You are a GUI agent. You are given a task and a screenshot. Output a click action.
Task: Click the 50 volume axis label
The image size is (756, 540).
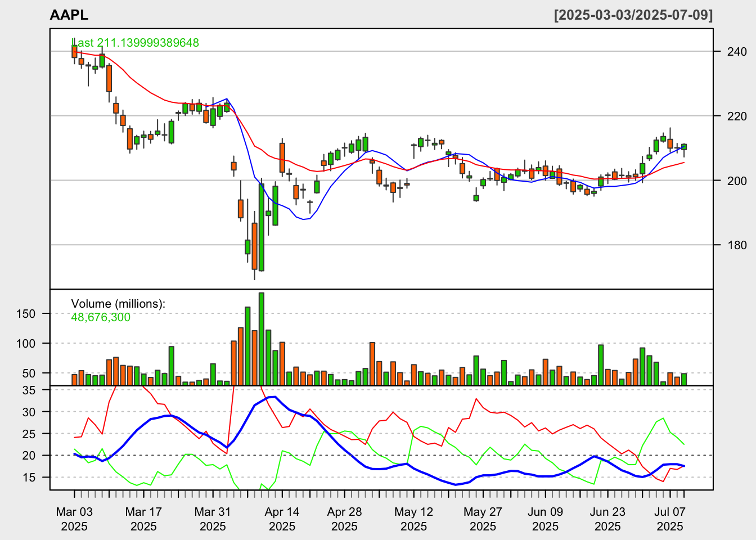tap(29, 373)
